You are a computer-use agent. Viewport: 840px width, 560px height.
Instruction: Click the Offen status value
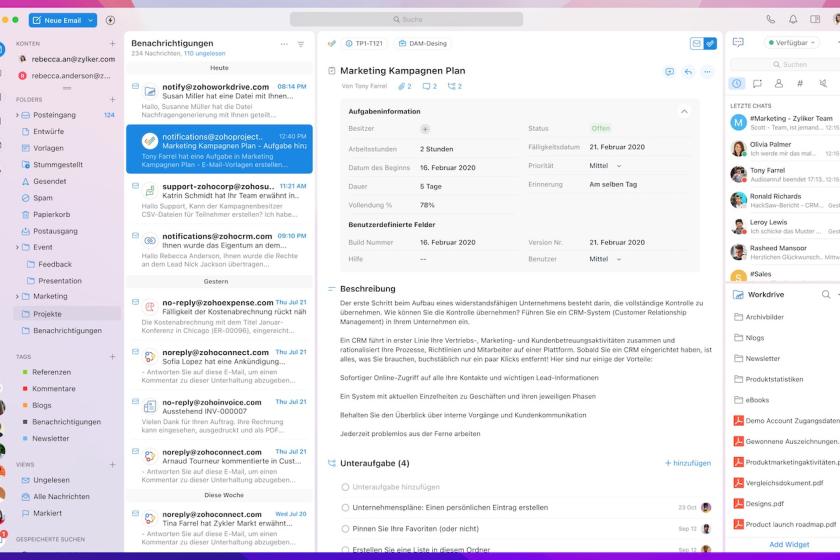[601, 128]
